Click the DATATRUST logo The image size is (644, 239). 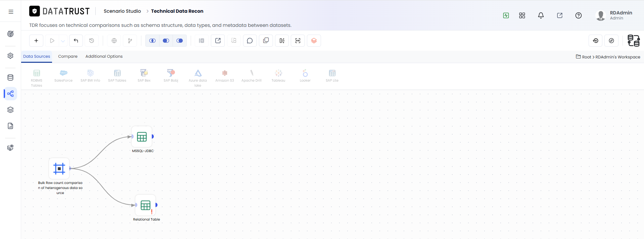point(59,11)
